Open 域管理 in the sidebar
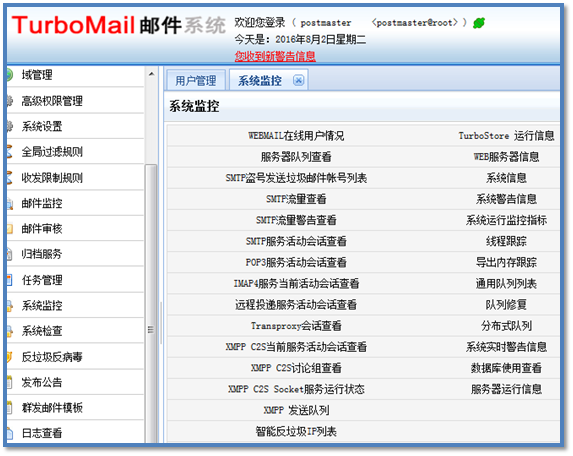Image resolution: width=573 pixels, height=456 pixels. click(37, 75)
